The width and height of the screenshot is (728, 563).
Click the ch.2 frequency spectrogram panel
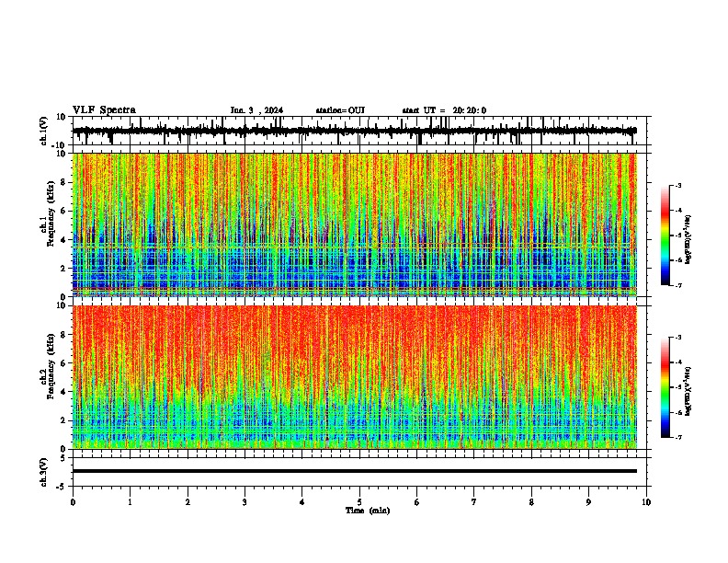355,377
